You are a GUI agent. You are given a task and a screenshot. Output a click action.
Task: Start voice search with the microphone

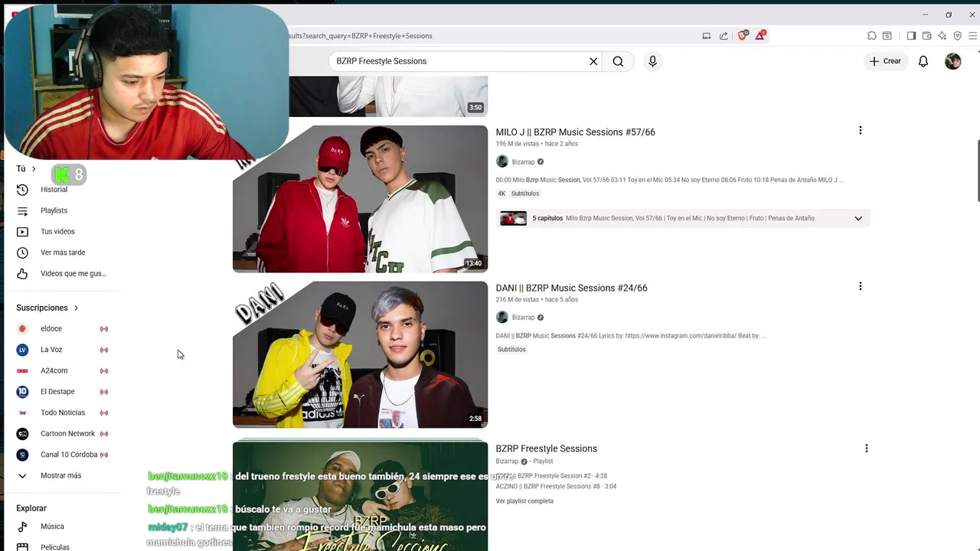pos(652,61)
